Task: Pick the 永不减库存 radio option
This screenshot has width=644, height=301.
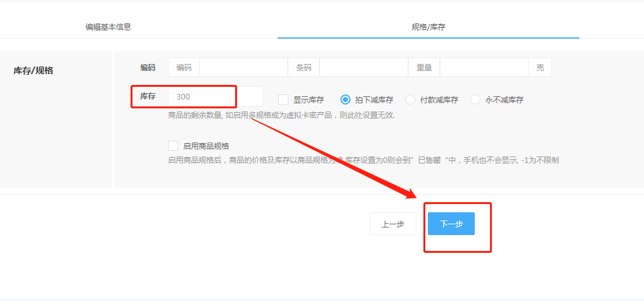Action: pos(475,99)
